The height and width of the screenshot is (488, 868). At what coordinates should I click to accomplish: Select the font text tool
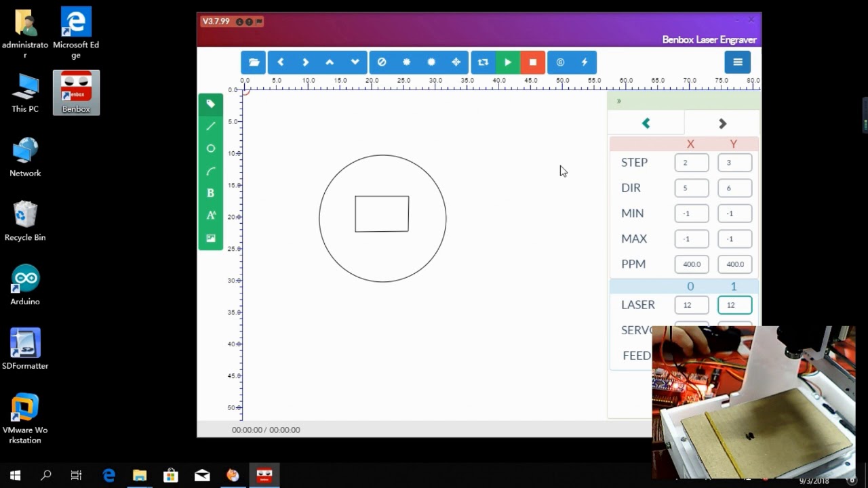[211, 216]
